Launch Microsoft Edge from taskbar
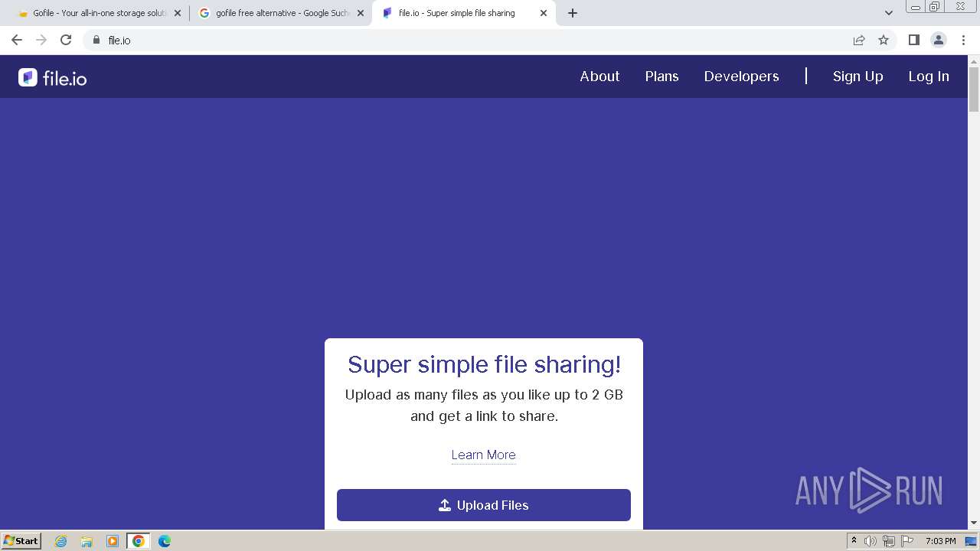Image resolution: width=980 pixels, height=551 pixels. (165, 541)
